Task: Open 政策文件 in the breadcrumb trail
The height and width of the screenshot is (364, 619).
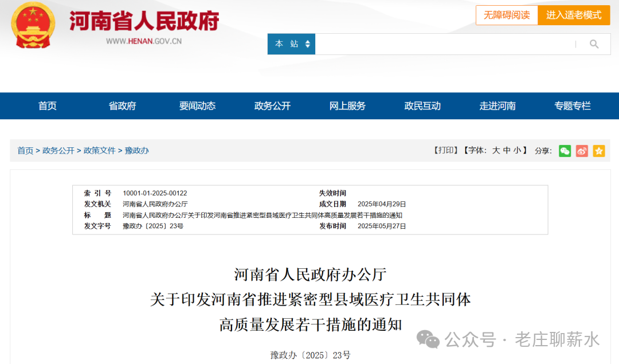Action: pos(99,150)
